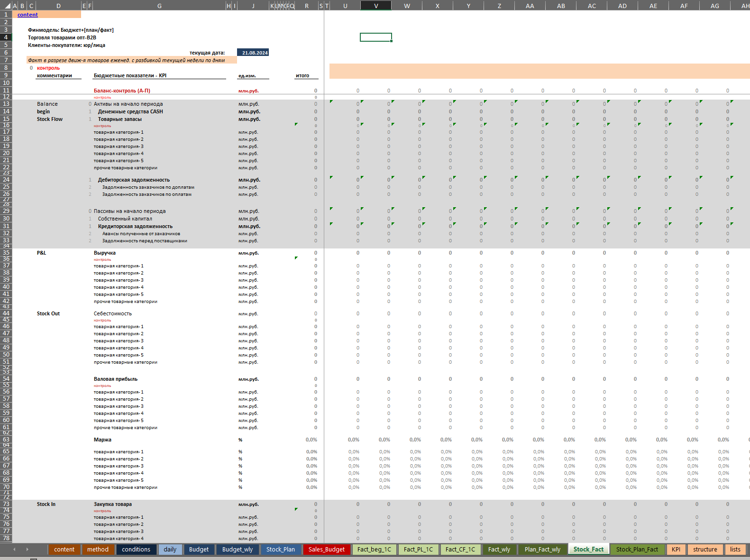
Task: Select the column V header
Action: point(376,6)
